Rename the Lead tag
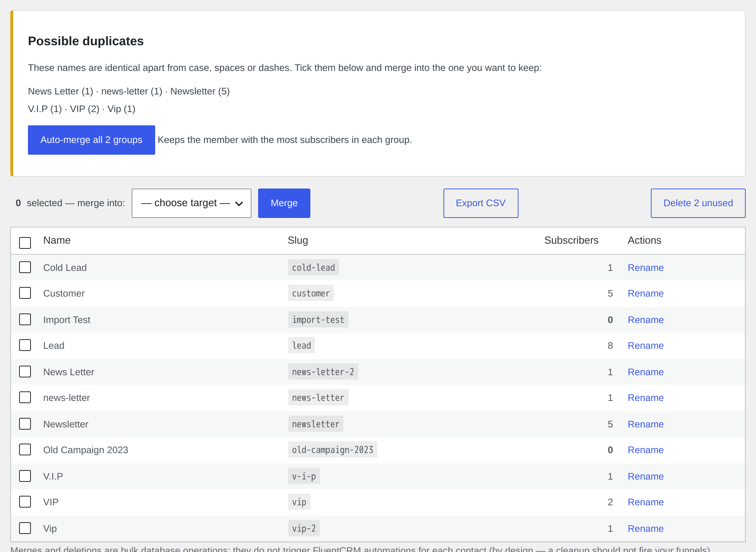 pos(645,345)
